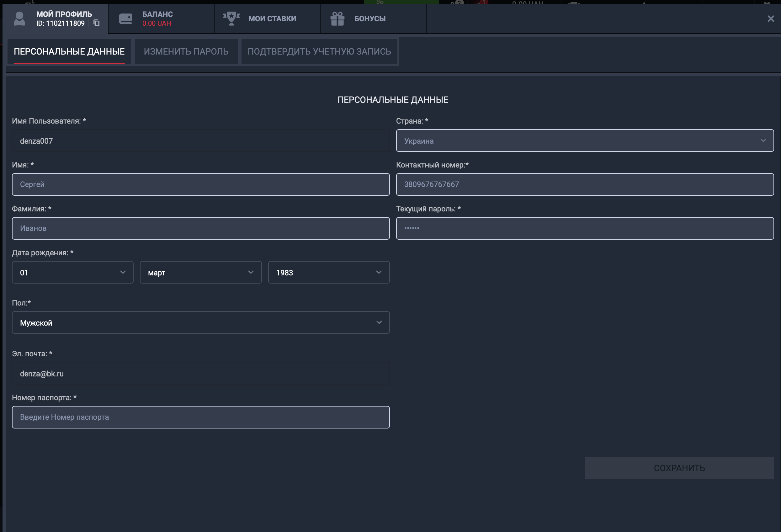781x532 pixels.
Task: Open the birth year dropdown showing 1983
Action: (x=329, y=272)
